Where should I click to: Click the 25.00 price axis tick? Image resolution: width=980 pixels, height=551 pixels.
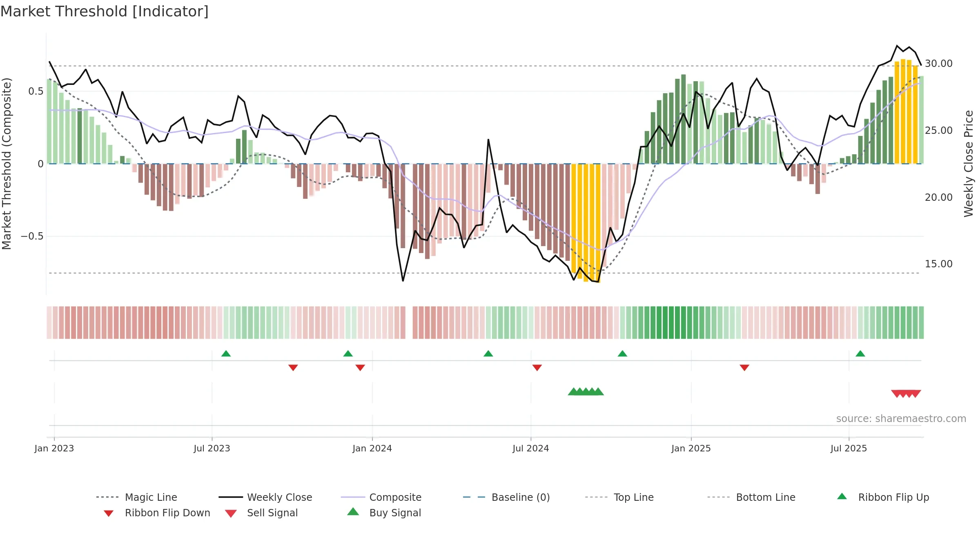(939, 131)
